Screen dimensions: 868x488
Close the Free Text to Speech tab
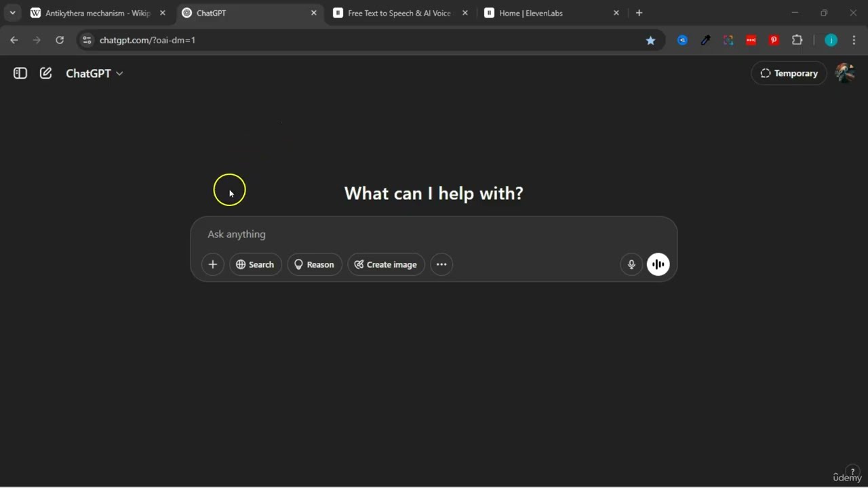click(x=465, y=13)
